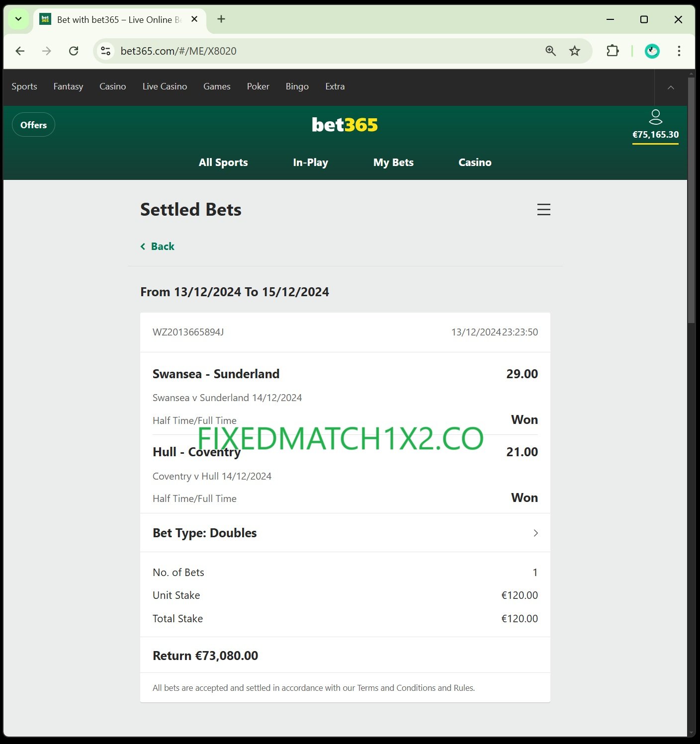The width and height of the screenshot is (700, 744).
Task: Switch to Casino tab in green header
Action: tap(475, 163)
